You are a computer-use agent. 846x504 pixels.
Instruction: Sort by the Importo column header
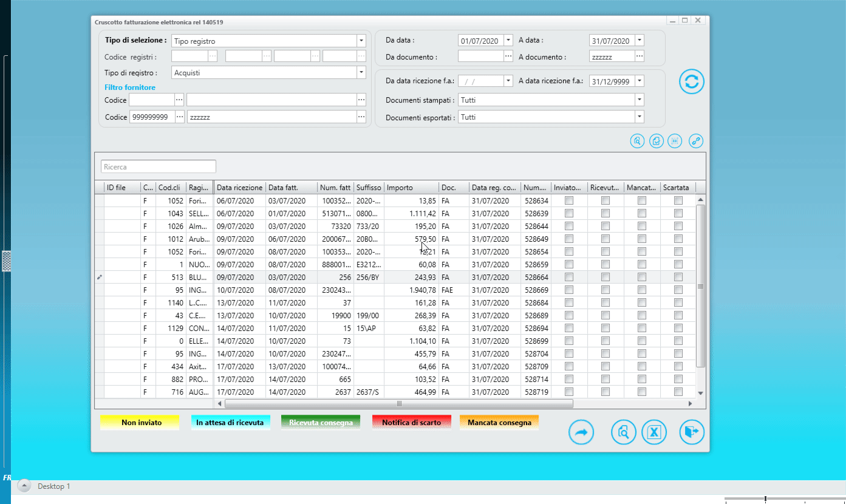point(411,188)
